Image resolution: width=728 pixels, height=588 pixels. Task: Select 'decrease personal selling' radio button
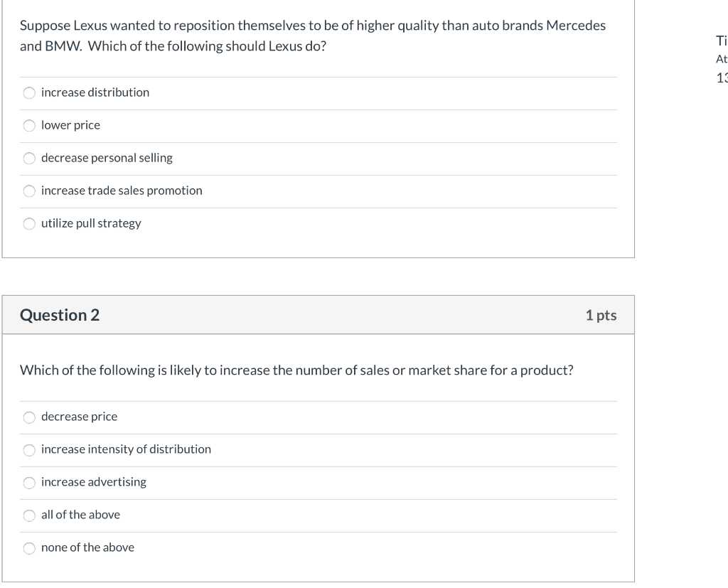(29, 159)
